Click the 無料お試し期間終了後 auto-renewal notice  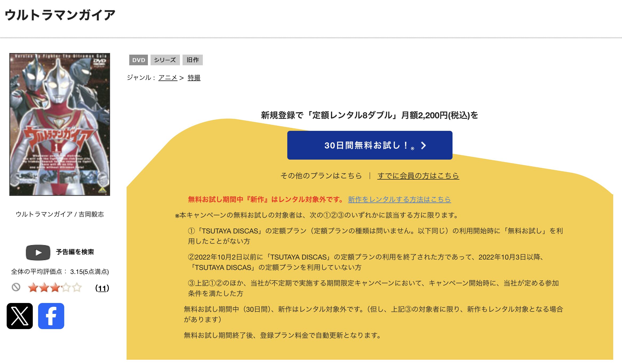pyautogui.click(x=282, y=335)
